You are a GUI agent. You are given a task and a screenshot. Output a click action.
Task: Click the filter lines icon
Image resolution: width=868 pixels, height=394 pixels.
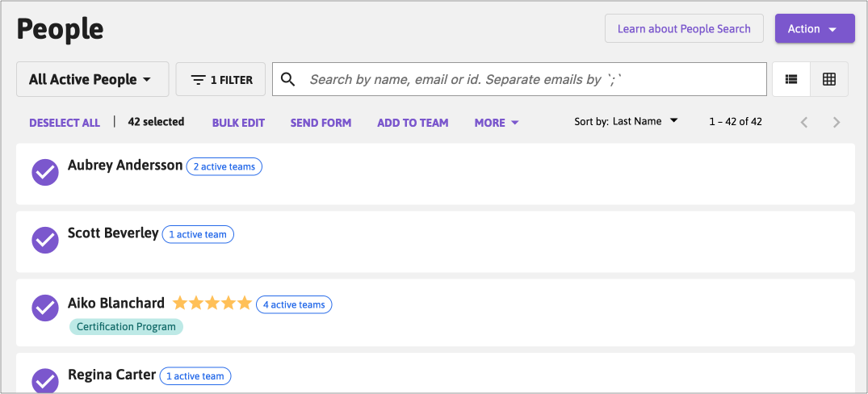point(198,80)
